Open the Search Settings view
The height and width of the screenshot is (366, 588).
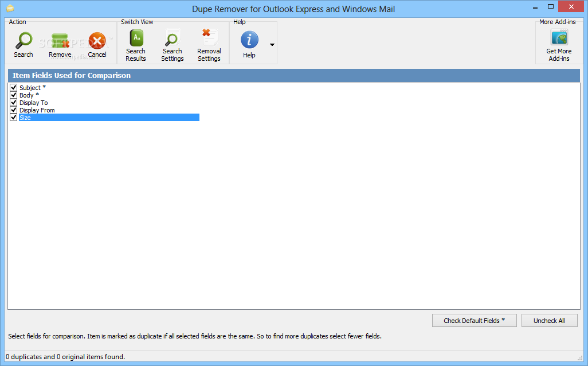tap(173, 45)
